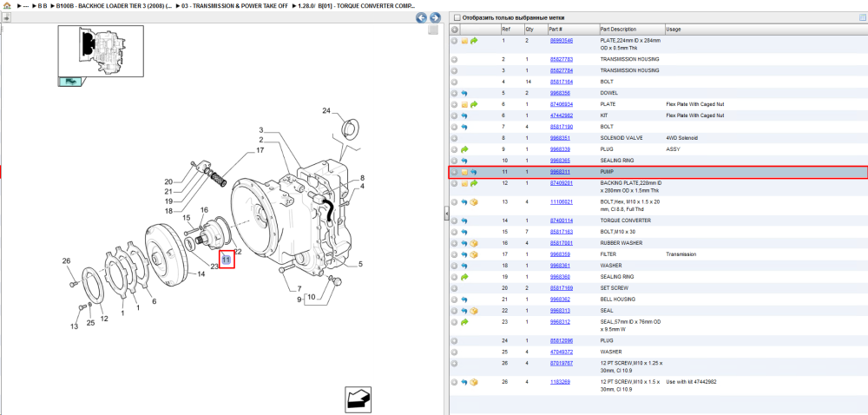Image resolution: width=868 pixels, height=415 pixels.
Task: Click callout number 24 on the diagram
Action: tap(326, 110)
